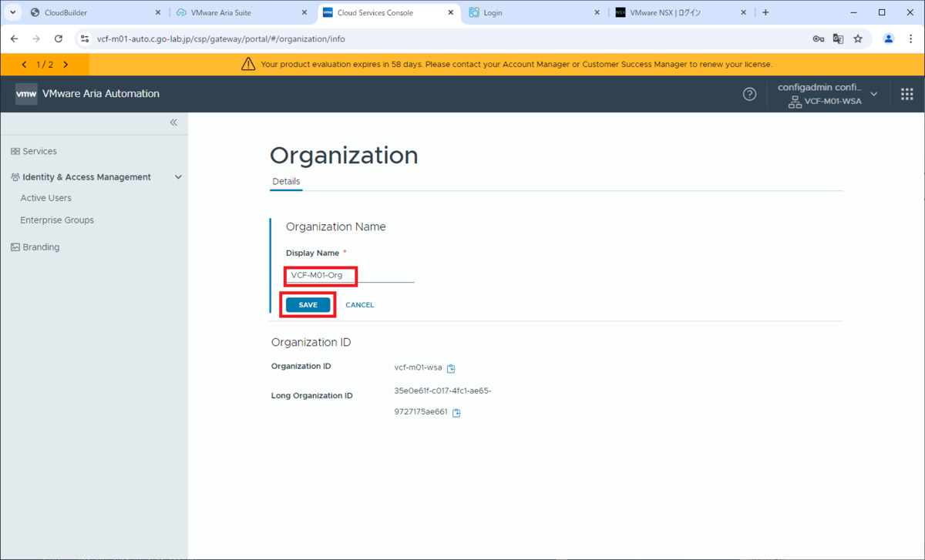The height and width of the screenshot is (560, 925).
Task: Click the license expiration banner message
Action: [x=516, y=65]
